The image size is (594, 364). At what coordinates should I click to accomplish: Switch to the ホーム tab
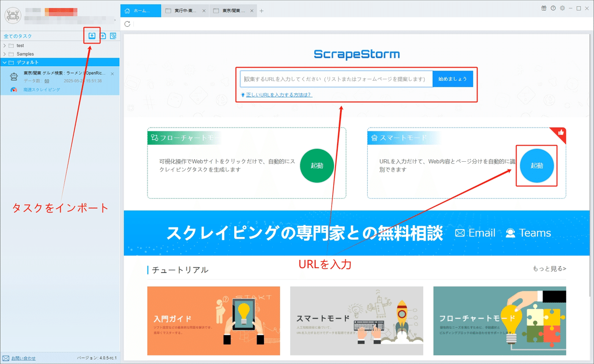[141, 11]
